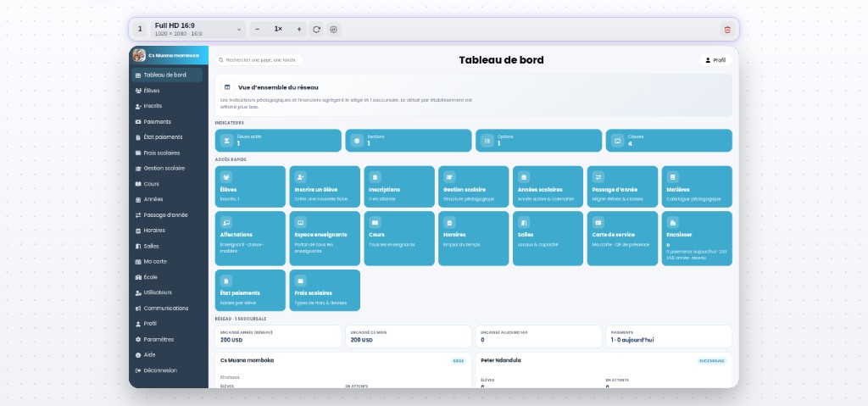Click the settings icon beside the reload button

(x=333, y=30)
